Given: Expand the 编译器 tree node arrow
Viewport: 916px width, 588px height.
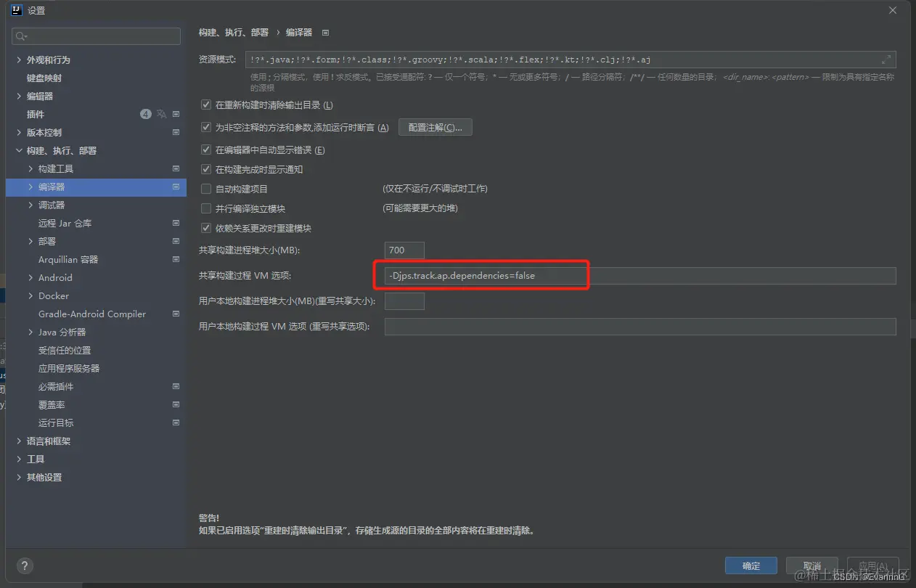Looking at the screenshot, I should [30, 187].
